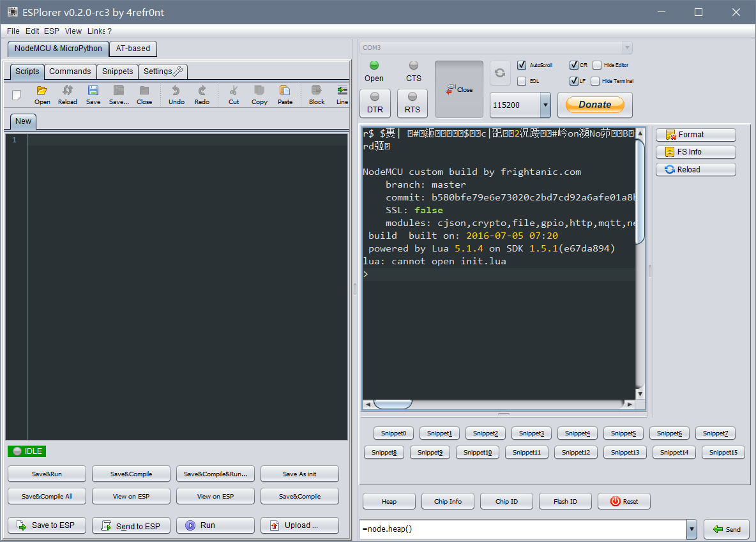
Task: Toggle the DTR indicator button
Action: point(375,103)
